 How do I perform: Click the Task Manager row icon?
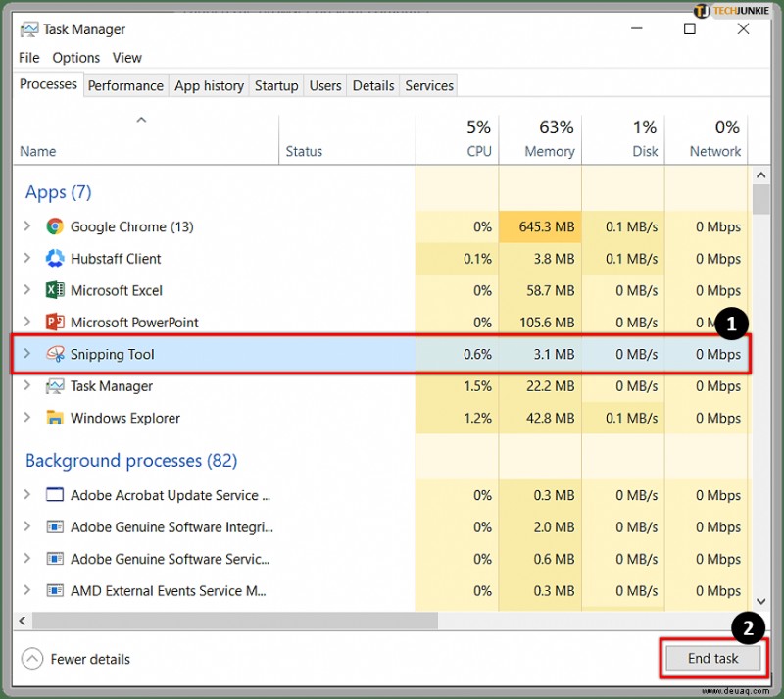(x=55, y=386)
